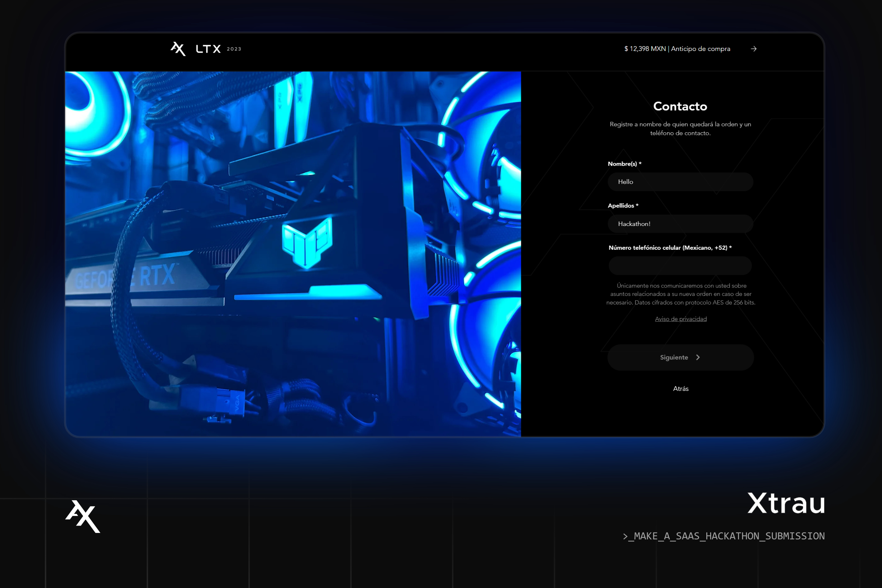This screenshot has width=882, height=588.
Task: Click the empty phone number input field
Action: pyautogui.click(x=680, y=266)
